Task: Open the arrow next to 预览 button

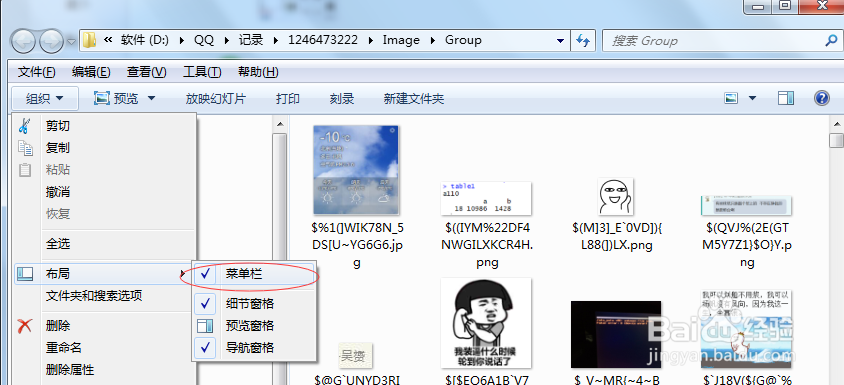Action: click(151, 98)
